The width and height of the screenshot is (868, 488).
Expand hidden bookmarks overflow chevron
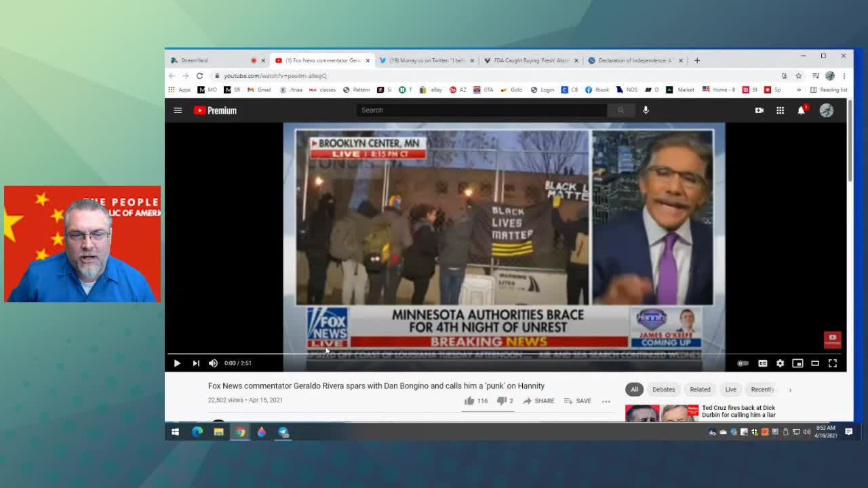point(799,89)
